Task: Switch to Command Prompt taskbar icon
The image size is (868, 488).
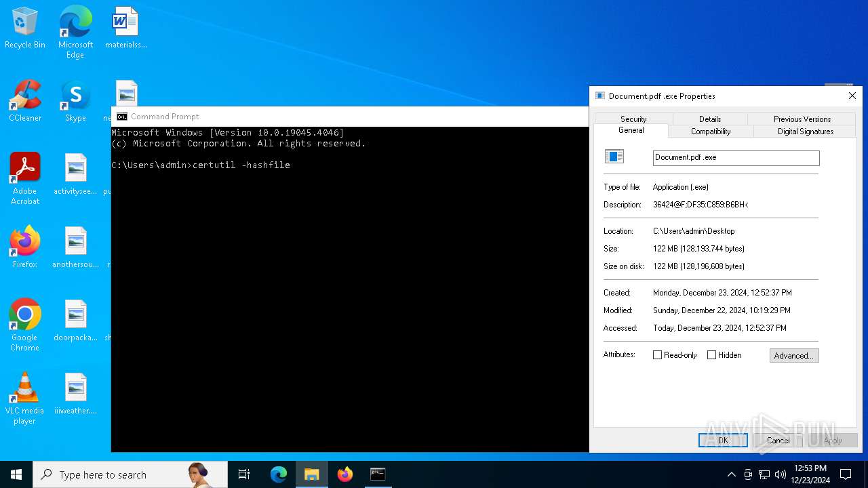Action: (378, 474)
